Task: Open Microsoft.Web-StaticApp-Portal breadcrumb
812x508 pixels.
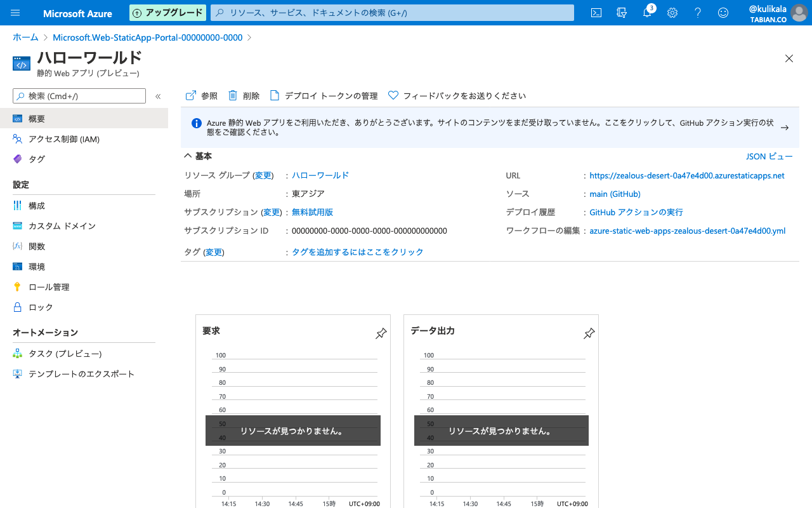Action: (148, 37)
